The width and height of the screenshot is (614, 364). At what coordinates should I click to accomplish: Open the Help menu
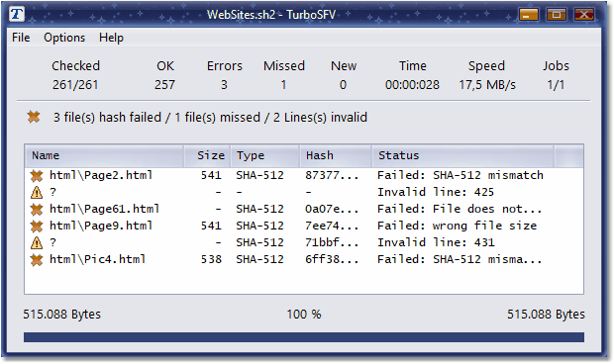coord(111,38)
